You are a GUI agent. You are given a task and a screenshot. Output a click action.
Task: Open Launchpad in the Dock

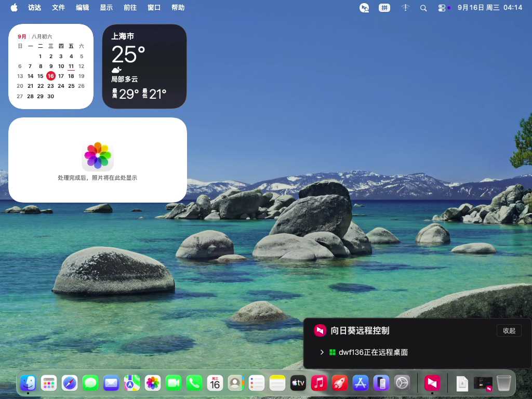click(x=49, y=383)
